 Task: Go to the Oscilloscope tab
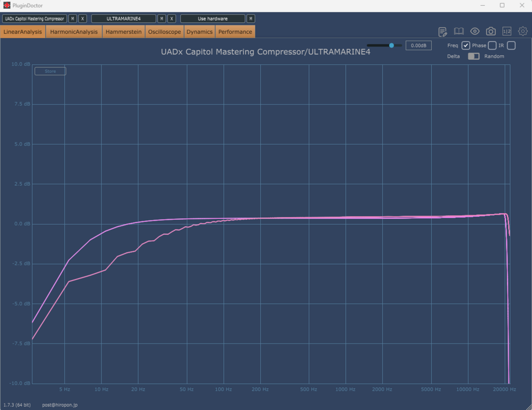point(165,32)
